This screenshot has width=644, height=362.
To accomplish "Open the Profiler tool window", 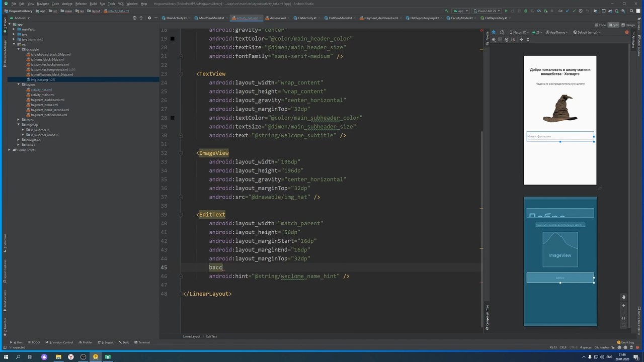I will [86, 342].
